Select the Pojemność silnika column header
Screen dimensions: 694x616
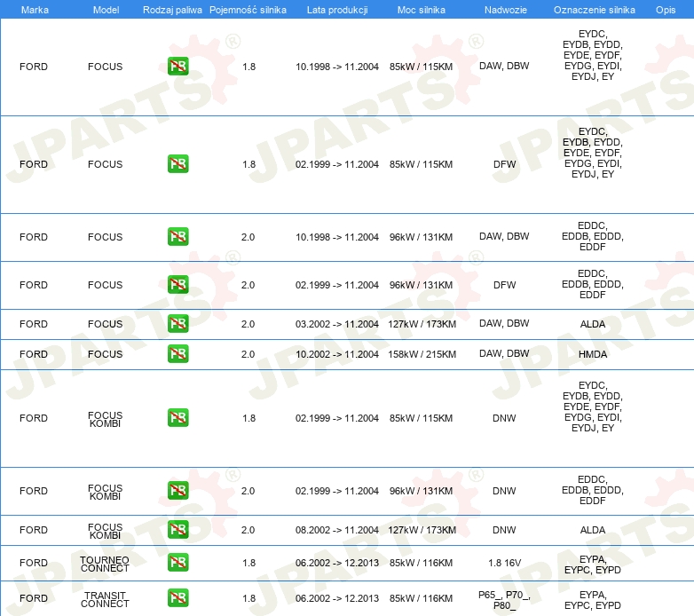coord(248,10)
